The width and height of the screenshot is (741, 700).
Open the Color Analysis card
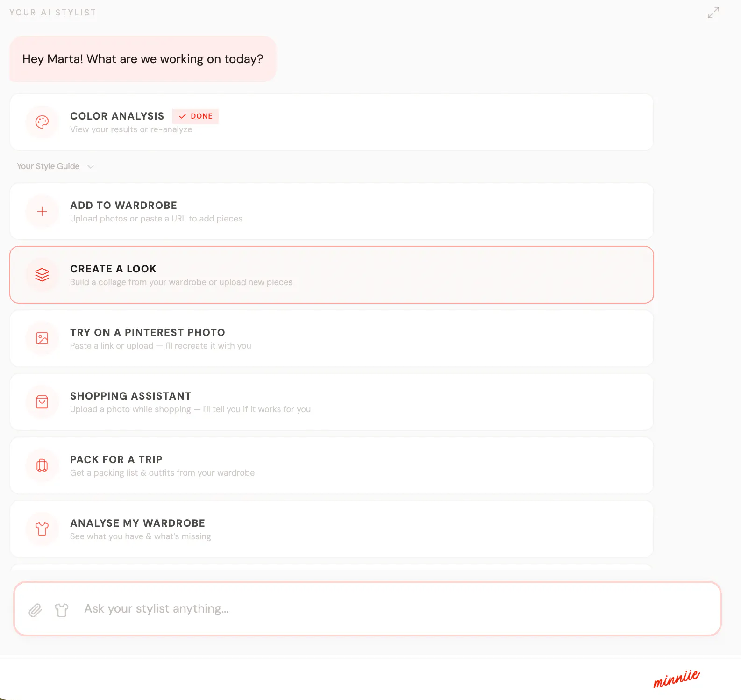tap(332, 122)
